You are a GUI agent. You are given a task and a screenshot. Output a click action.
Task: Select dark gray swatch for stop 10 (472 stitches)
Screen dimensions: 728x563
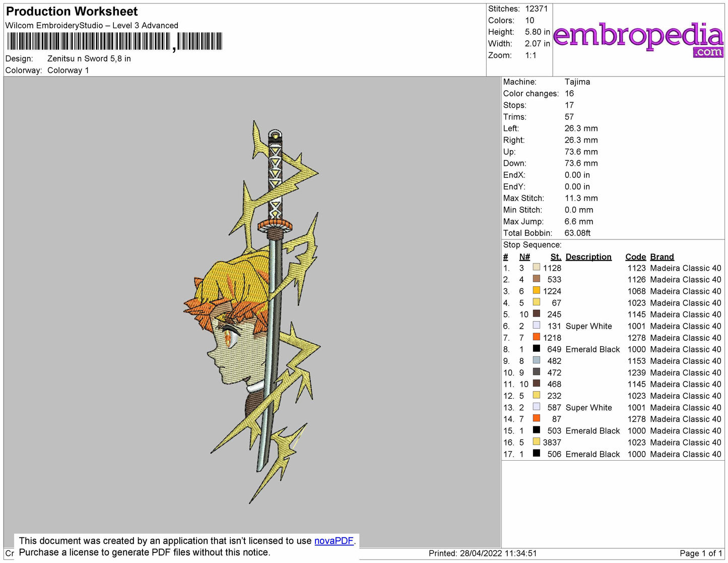point(536,371)
